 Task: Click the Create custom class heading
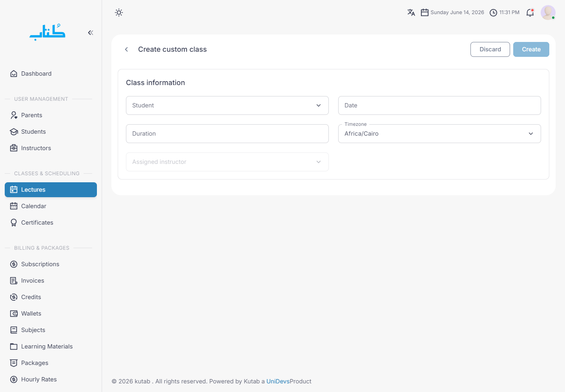pyautogui.click(x=172, y=49)
